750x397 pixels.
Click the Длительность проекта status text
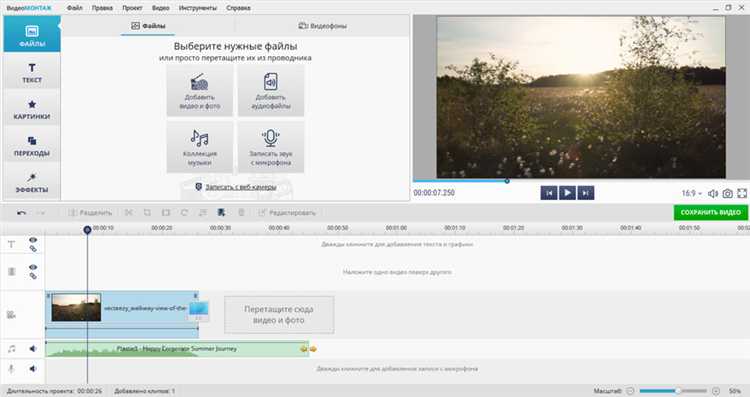point(54,391)
